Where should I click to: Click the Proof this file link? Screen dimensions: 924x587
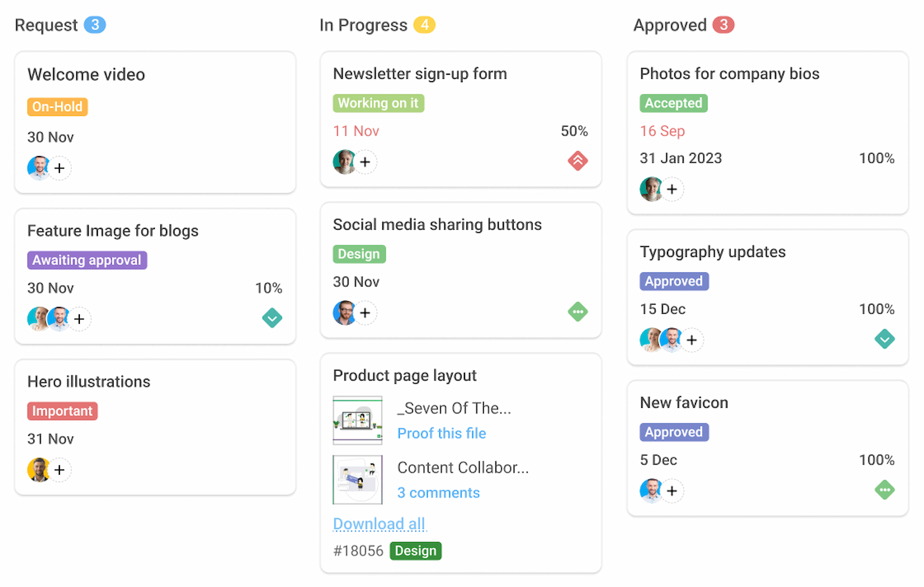point(441,434)
